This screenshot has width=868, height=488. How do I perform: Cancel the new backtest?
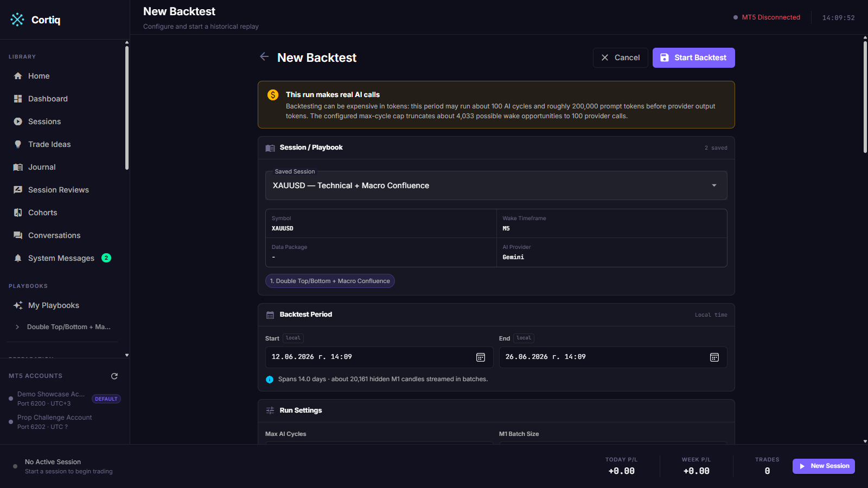click(621, 57)
